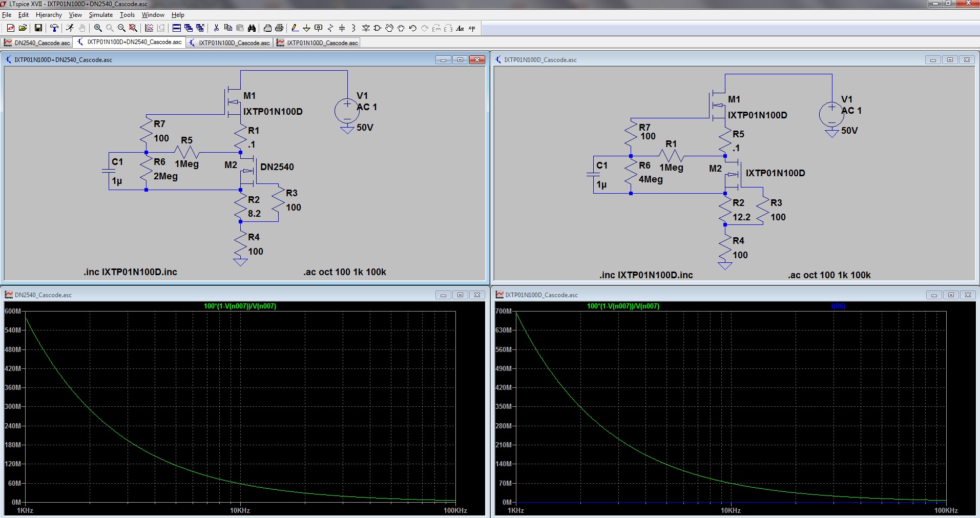Viewport: 980px width, 518px height.
Task: Place a Resistor component
Action: [x=330, y=28]
